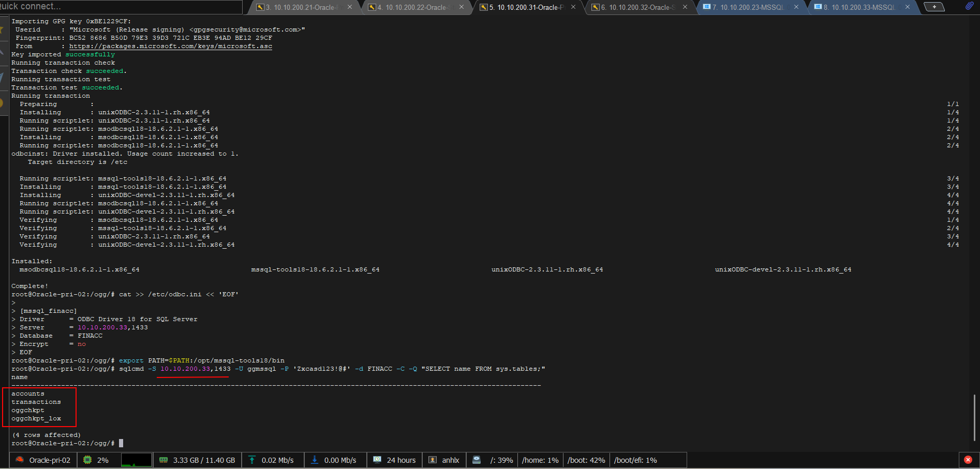Click the disk usage icon before /: 39%
This screenshot has width=980, height=469.
[477, 460]
